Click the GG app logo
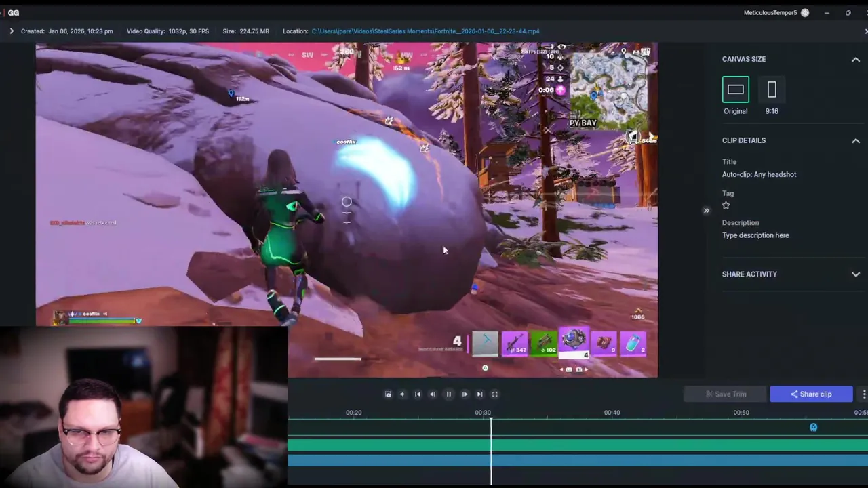This screenshot has width=868, height=488. tap(13, 12)
